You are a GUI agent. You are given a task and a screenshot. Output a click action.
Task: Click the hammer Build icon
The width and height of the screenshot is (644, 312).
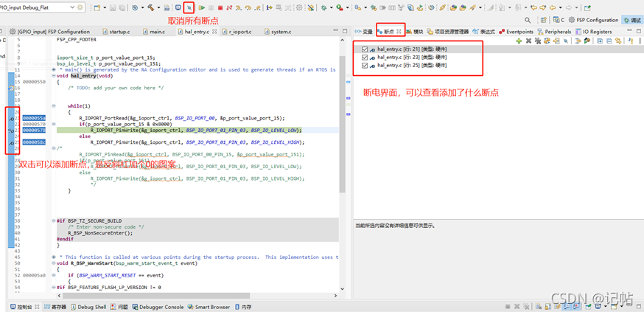pos(151,7)
